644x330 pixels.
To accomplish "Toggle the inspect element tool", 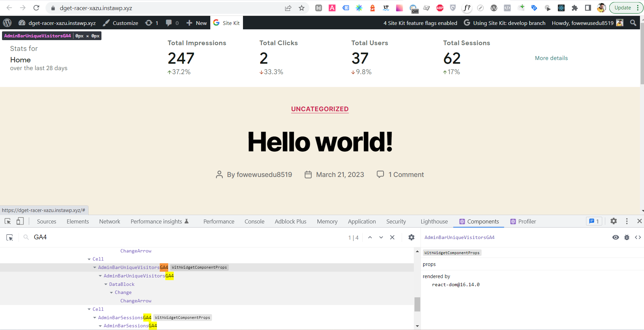I will 7,221.
